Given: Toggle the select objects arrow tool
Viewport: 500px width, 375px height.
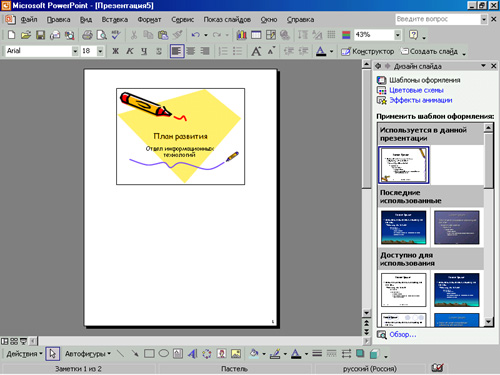Looking at the screenshot, I should [52, 354].
